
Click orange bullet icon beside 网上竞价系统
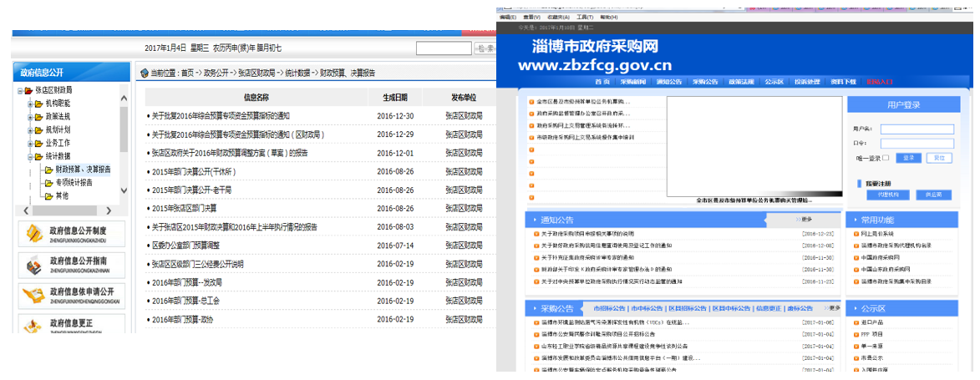(x=855, y=234)
